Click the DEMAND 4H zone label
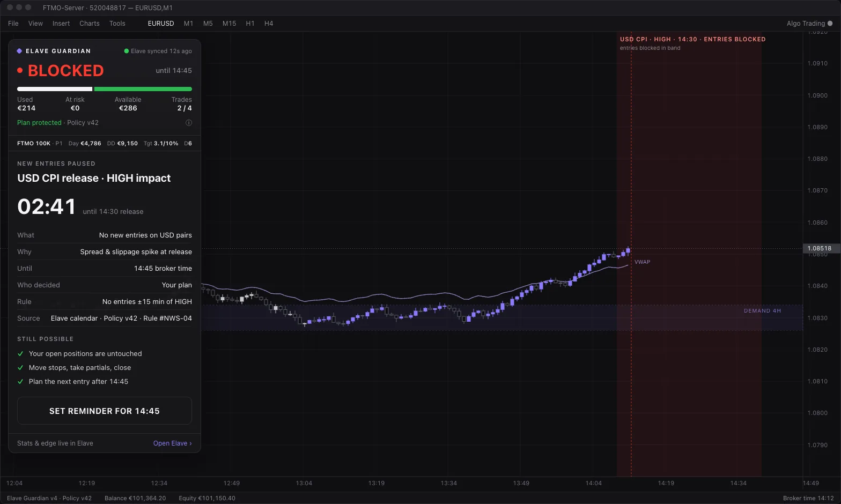The image size is (841, 504). [x=762, y=311]
